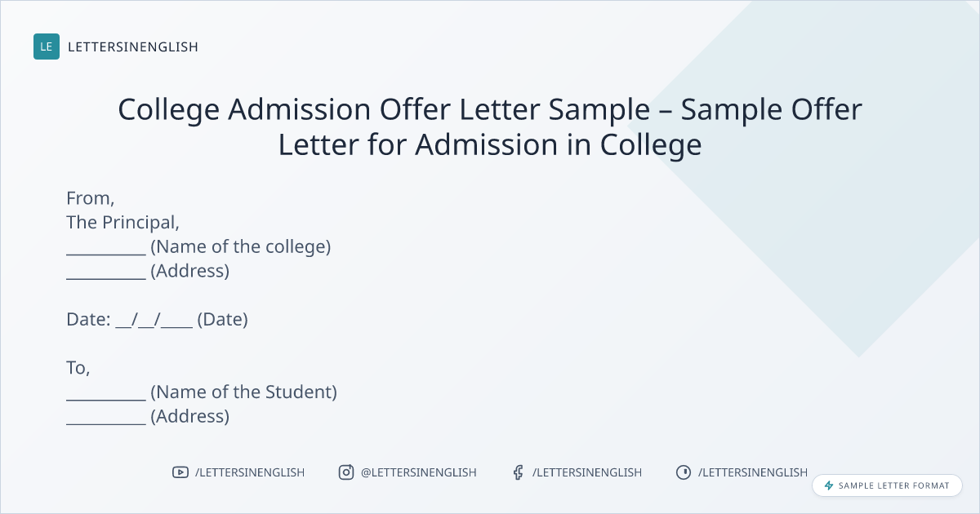
Task: Click the LE logo icon
Action: point(47,47)
